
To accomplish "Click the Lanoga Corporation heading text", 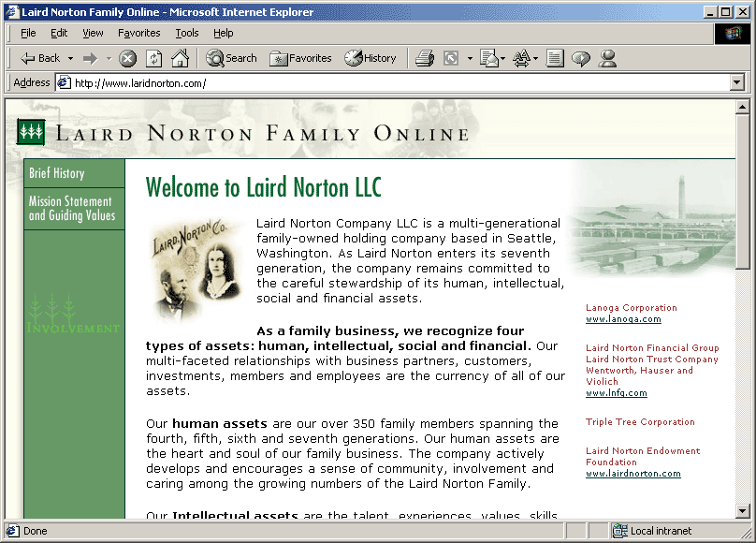I will coord(632,308).
